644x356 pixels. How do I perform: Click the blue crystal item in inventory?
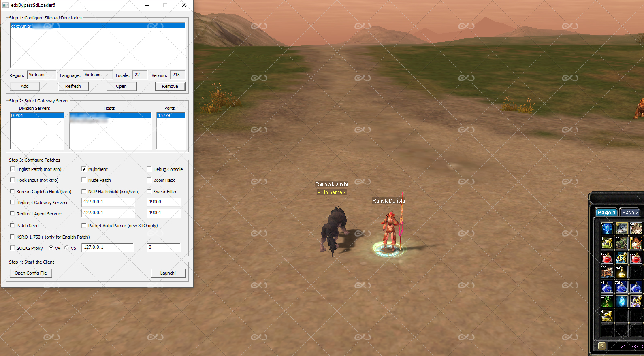point(621,301)
